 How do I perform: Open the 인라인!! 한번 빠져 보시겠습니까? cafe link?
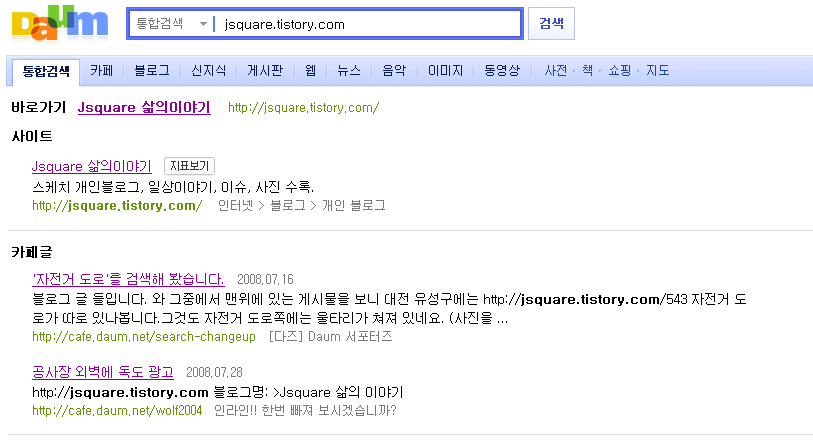pyautogui.click(x=305, y=411)
